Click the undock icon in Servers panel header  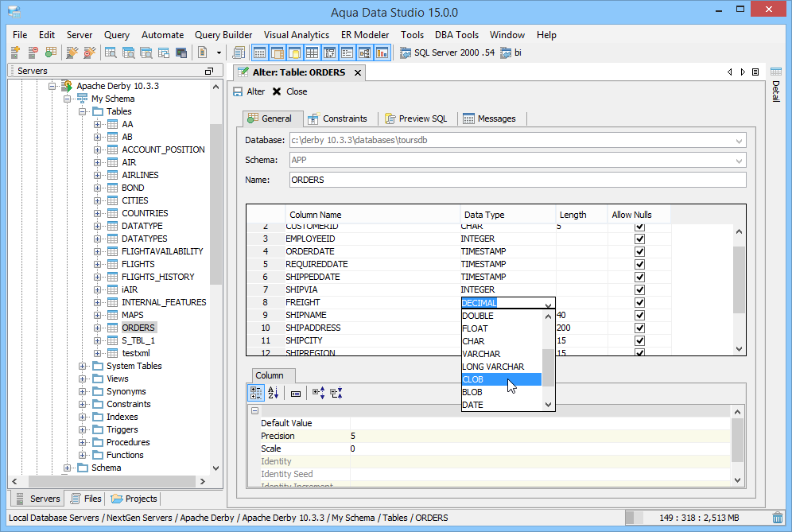(x=209, y=72)
